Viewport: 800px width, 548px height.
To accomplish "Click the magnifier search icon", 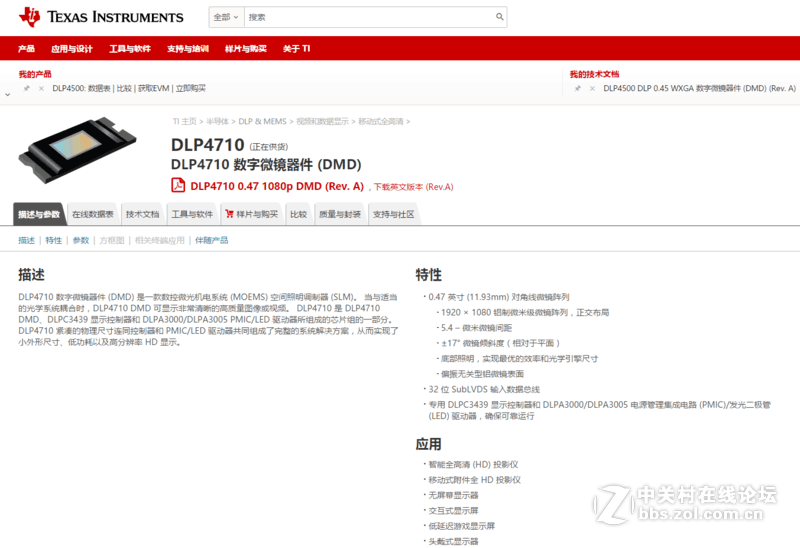I will click(500, 17).
